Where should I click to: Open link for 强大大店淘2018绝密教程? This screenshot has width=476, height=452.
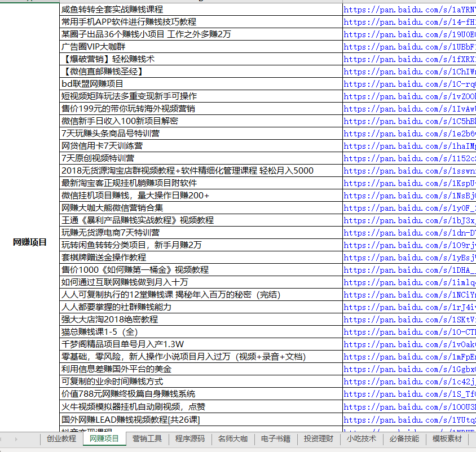pyautogui.click(x=406, y=320)
